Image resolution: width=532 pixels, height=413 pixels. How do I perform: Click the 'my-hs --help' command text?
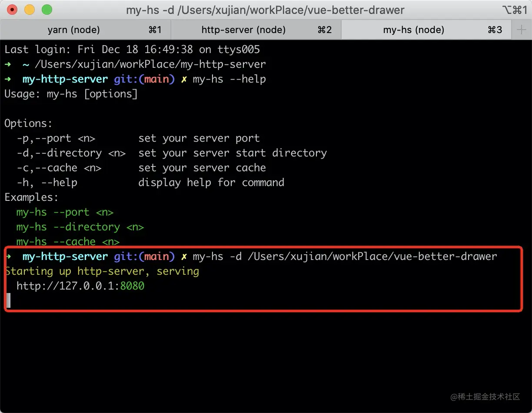pyautogui.click(x=229, y=79)
